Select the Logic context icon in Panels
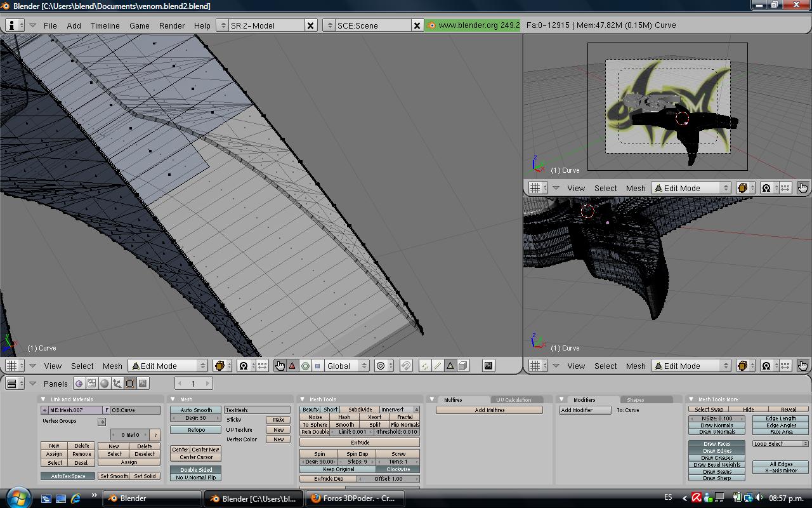 point(79,384)
